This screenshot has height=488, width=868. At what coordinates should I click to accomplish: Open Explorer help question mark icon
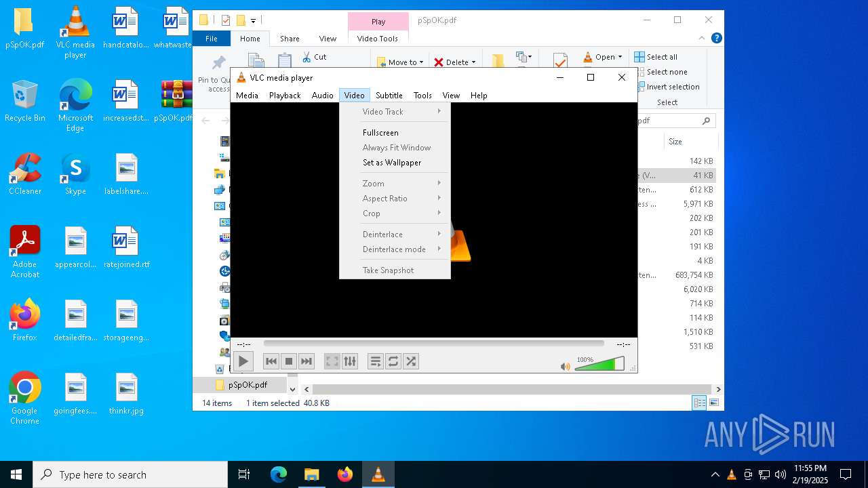tap(716, 39)
